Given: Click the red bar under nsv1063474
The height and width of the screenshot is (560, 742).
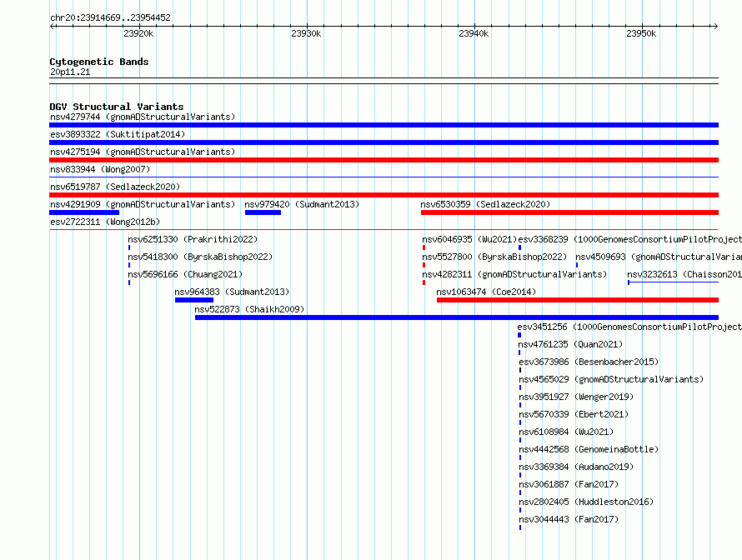Looking at the screenshot, I should [x=578, y=300].
